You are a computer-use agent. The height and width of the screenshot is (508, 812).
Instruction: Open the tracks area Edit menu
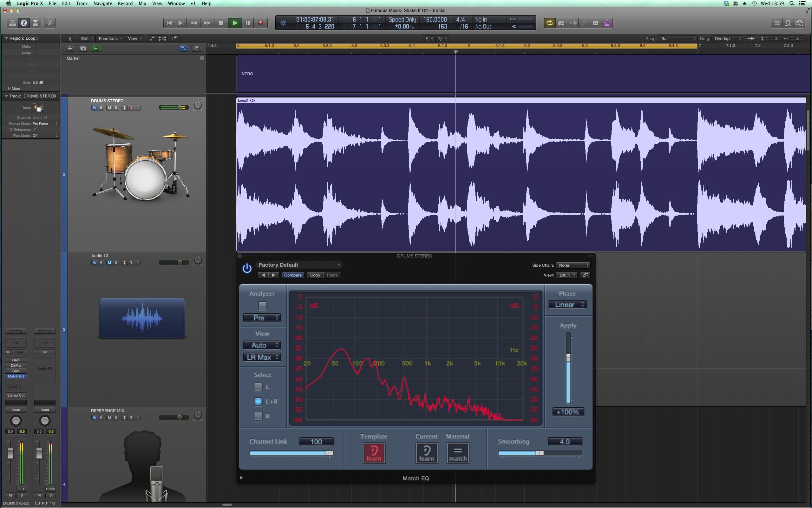point(87,39)
